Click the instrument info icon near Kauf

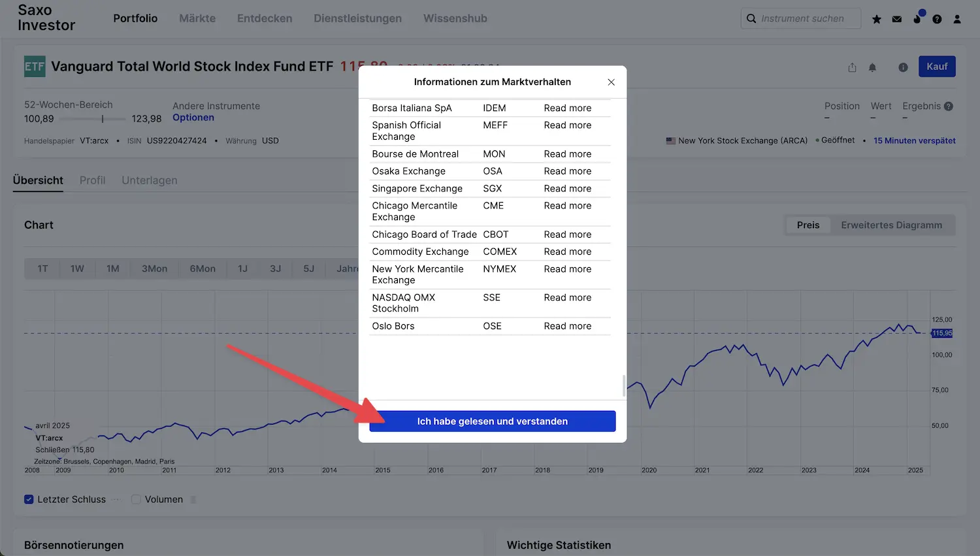coord(903,67)
